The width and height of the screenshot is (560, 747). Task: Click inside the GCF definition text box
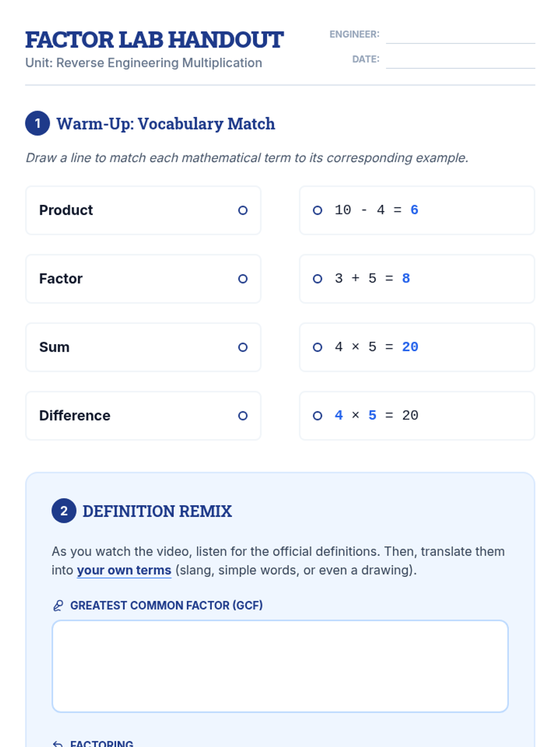280,666
